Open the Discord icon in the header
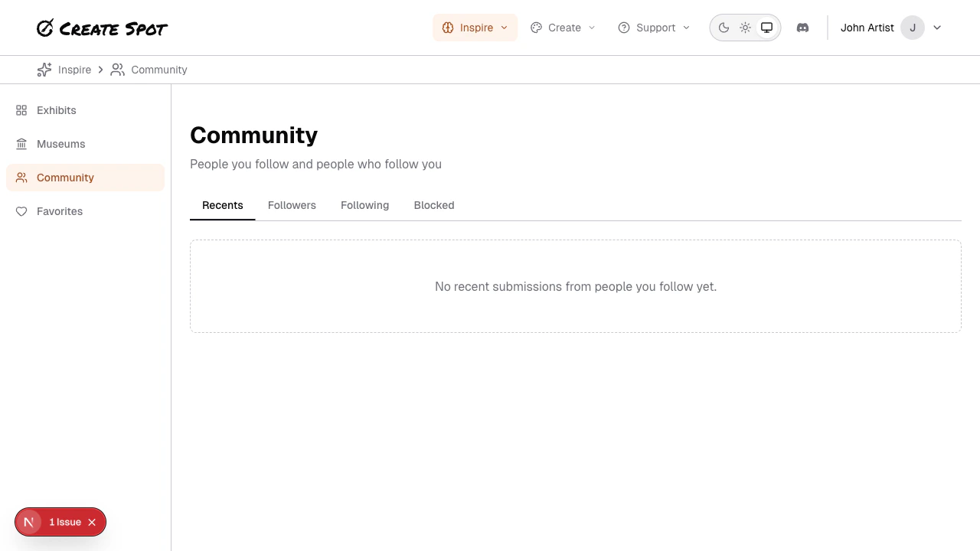Image resolution: width=980 pixels, height=551 pixels. pyautogui.click(x=802, y=28)
